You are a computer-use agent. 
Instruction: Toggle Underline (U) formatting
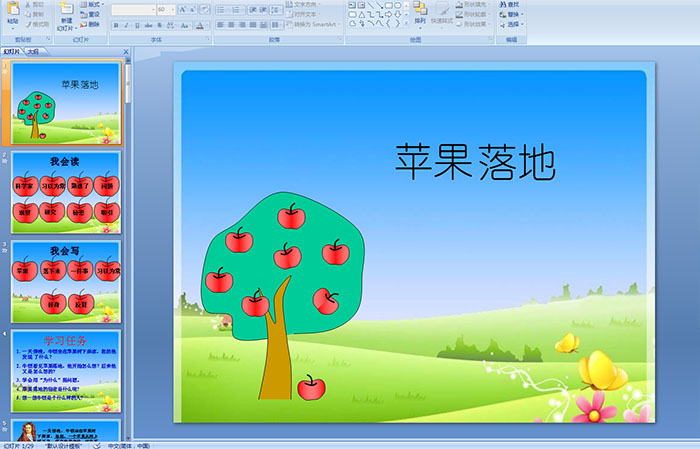[x=137, y=25]
